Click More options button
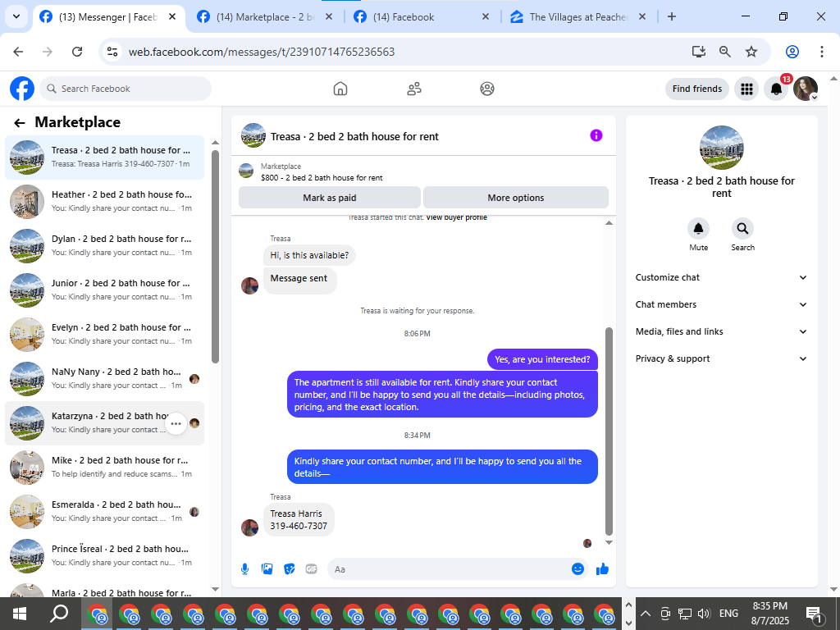 click(515, 198)
